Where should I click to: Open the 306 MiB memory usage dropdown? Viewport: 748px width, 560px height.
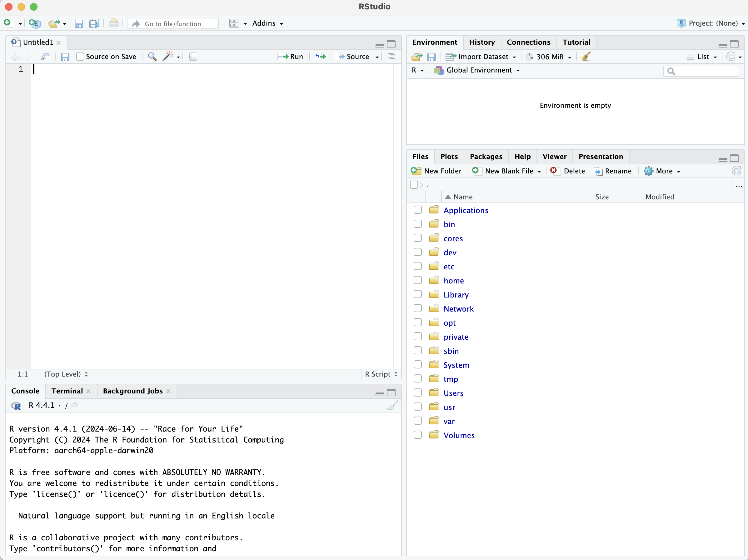[549, 57]
